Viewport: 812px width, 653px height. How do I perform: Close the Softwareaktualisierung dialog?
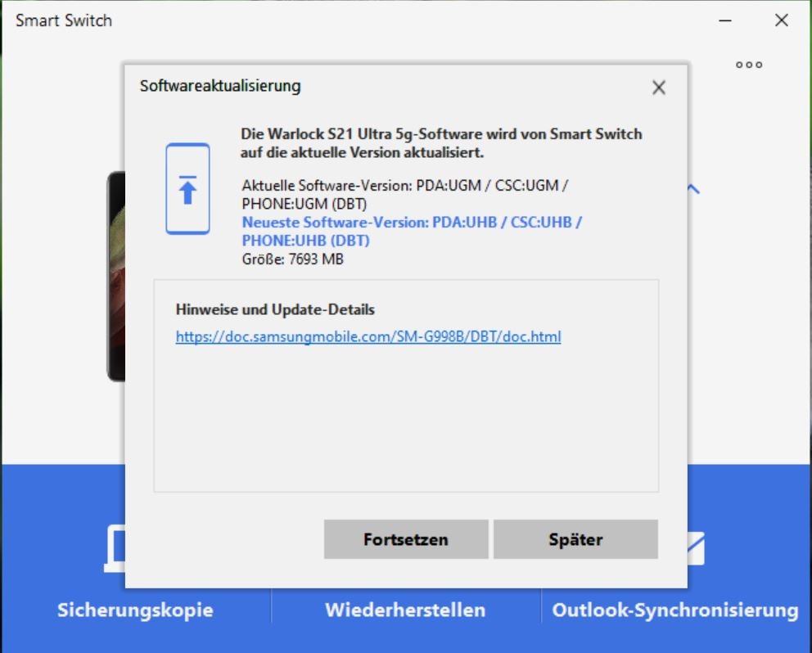(659, 88)
